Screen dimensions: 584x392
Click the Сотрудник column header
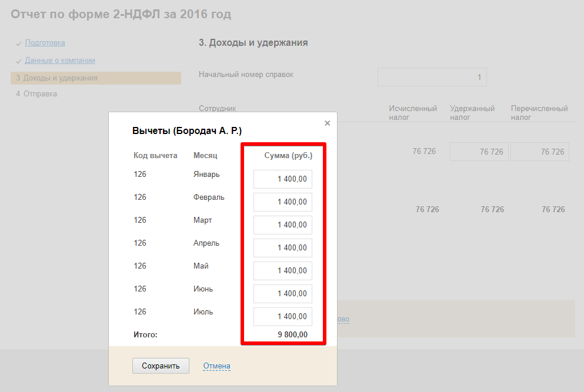point(218,108)
